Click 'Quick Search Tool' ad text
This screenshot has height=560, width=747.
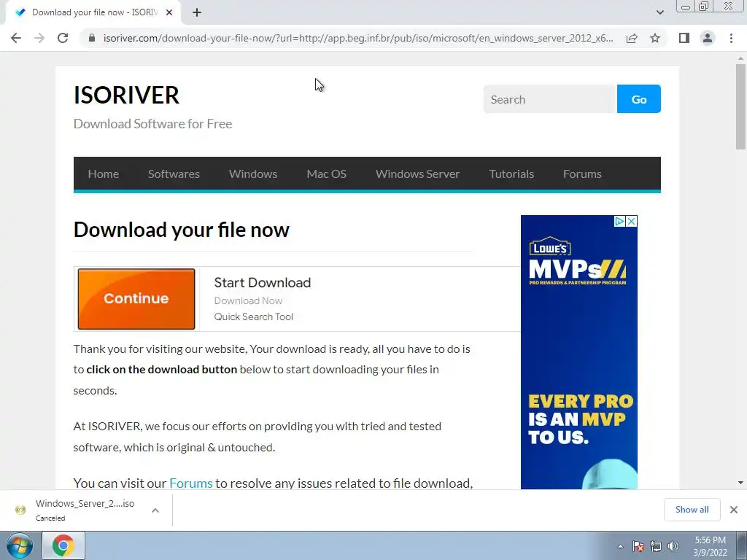tap(253, 316)
